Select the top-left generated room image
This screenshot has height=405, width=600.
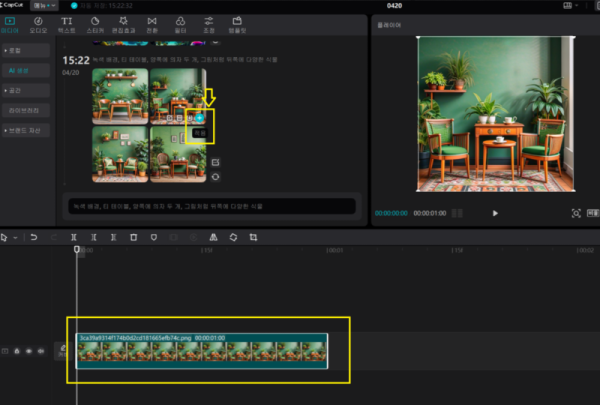click(x=120, y=95)
